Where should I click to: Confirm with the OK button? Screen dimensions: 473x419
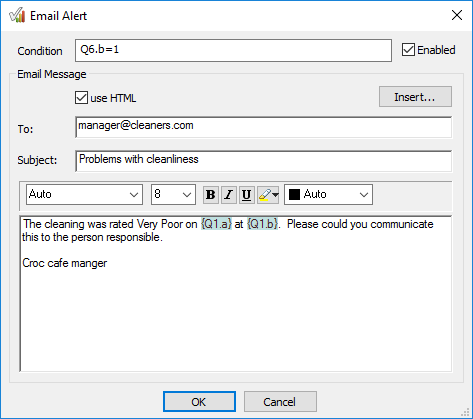click(x=199, y=402)
